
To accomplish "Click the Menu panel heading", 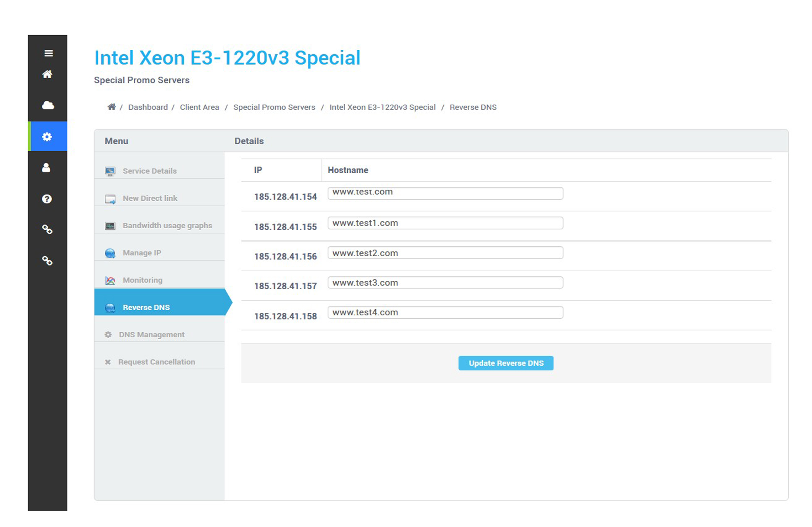I will (116, 141).
